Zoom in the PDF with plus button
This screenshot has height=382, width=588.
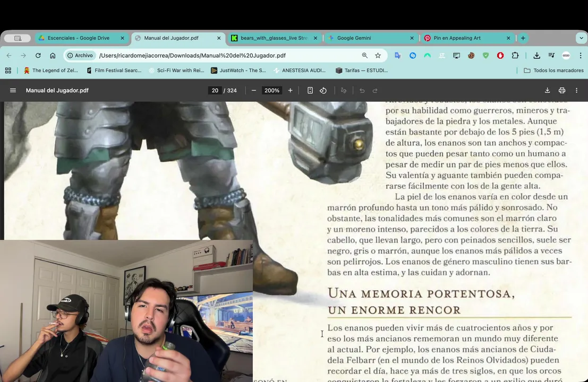click(x=290, y=90)
